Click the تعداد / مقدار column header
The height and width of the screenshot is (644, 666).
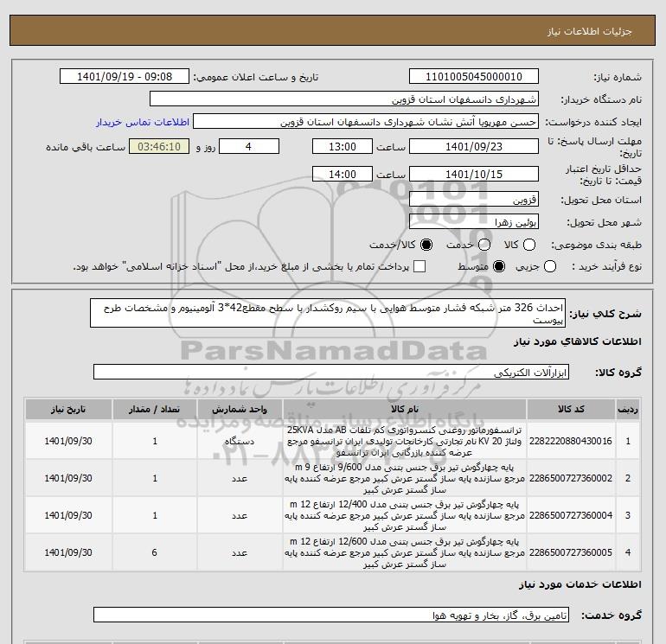(155, 409)
